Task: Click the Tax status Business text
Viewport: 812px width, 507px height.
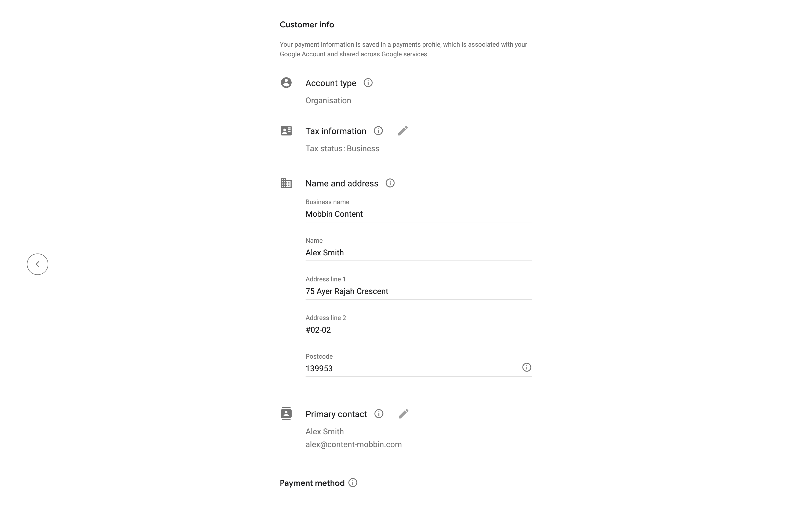Action: coord(342,149)
